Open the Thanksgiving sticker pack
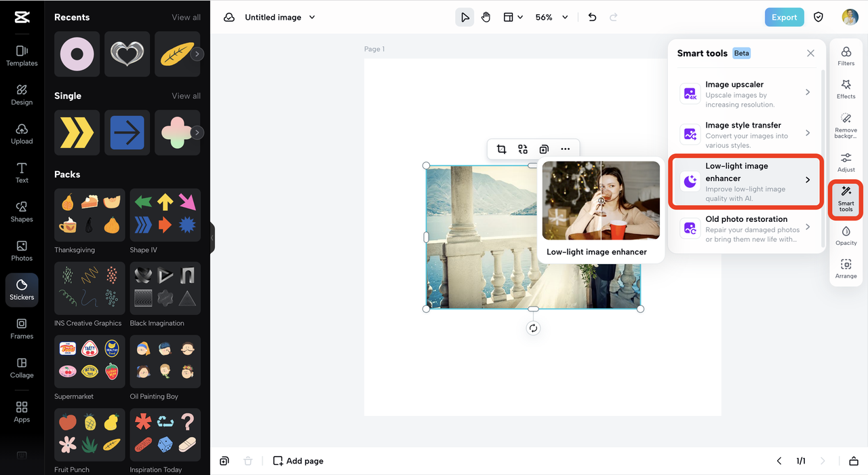Screen dimensions: 868x475 tap(90, 215)
